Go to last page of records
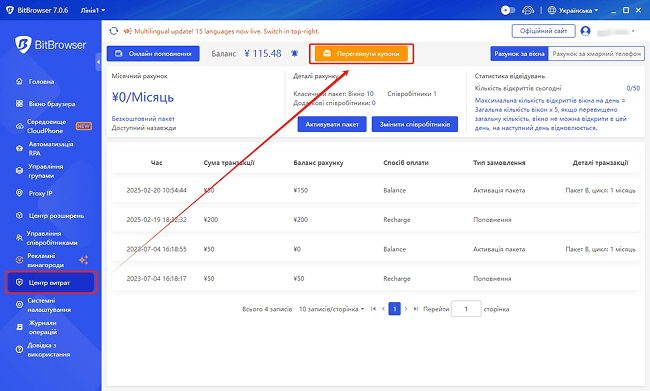Viewport: 650px width, 391px height. pos(416,309)
